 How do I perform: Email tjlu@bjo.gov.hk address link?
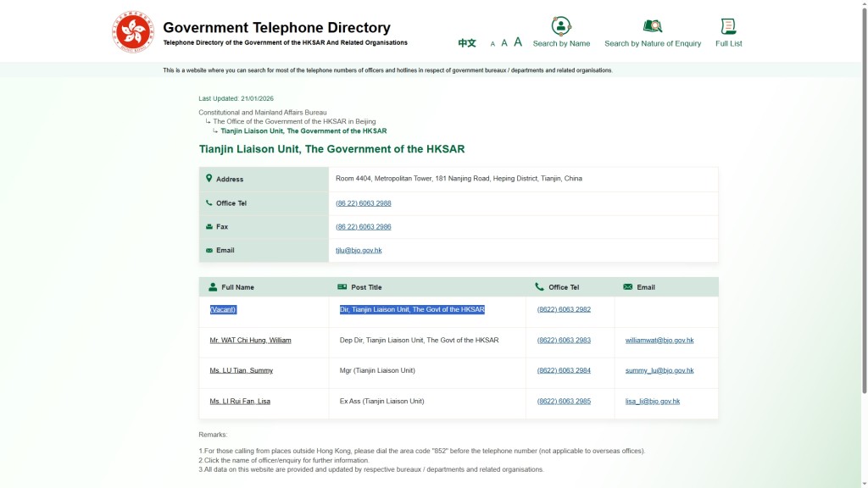(x=359, y=251)
